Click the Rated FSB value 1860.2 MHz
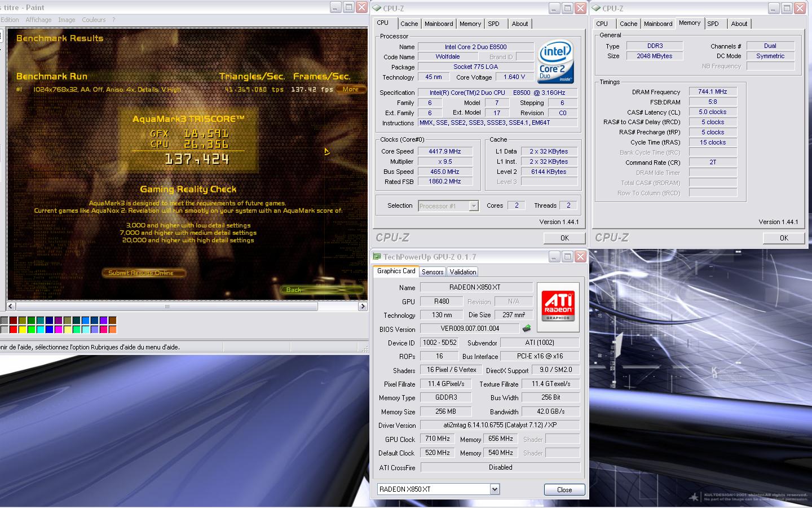The image size is (812, 508). tap(444, 182)
